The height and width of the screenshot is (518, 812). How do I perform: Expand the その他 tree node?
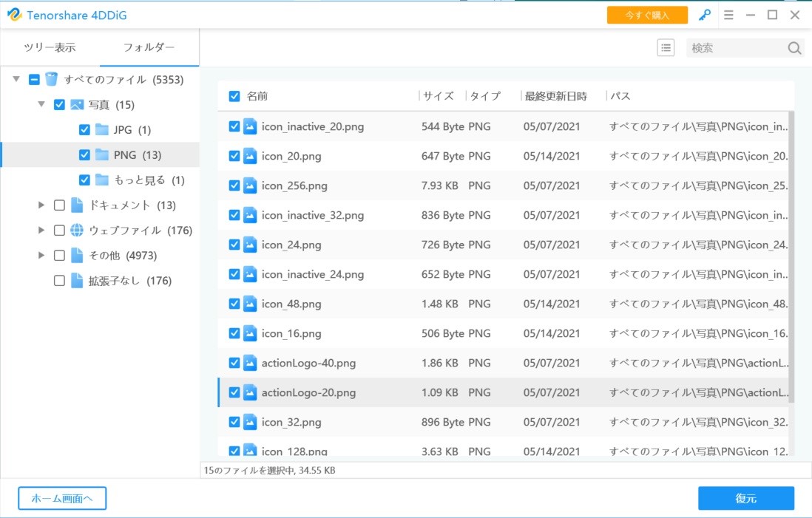[41, 255]
